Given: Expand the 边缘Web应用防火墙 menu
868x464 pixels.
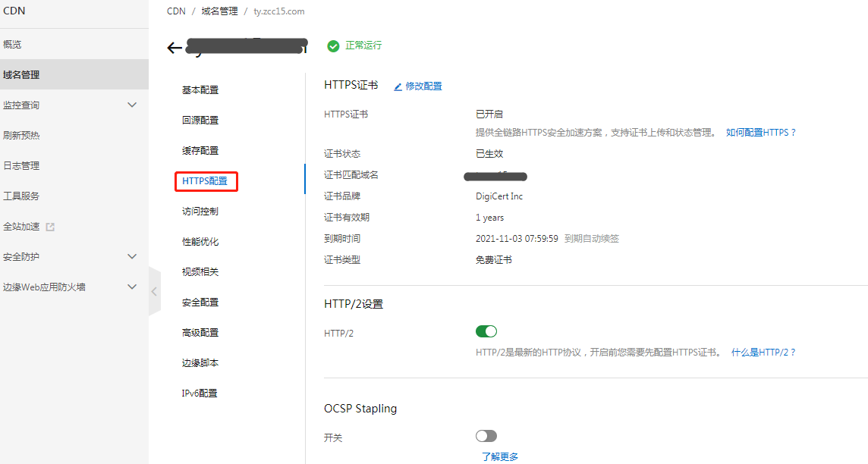Looking at the screenshot, I should [131, 287].
